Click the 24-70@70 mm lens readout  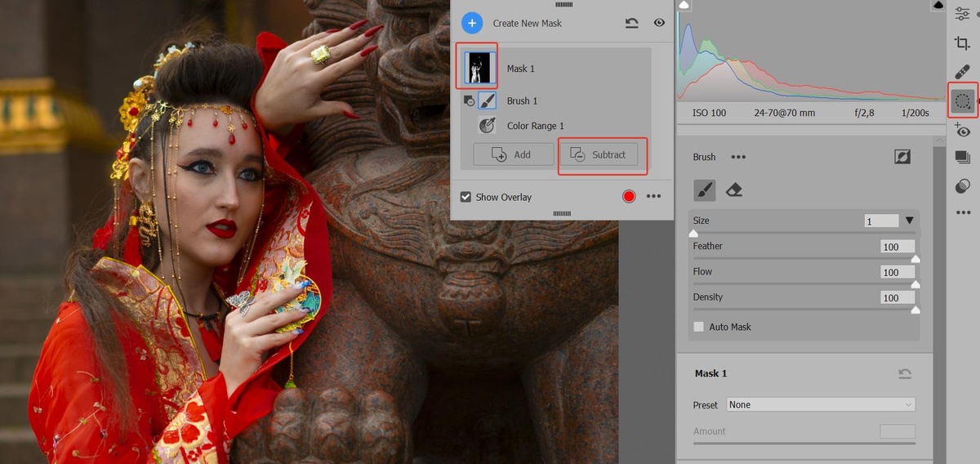click(785, 113)
